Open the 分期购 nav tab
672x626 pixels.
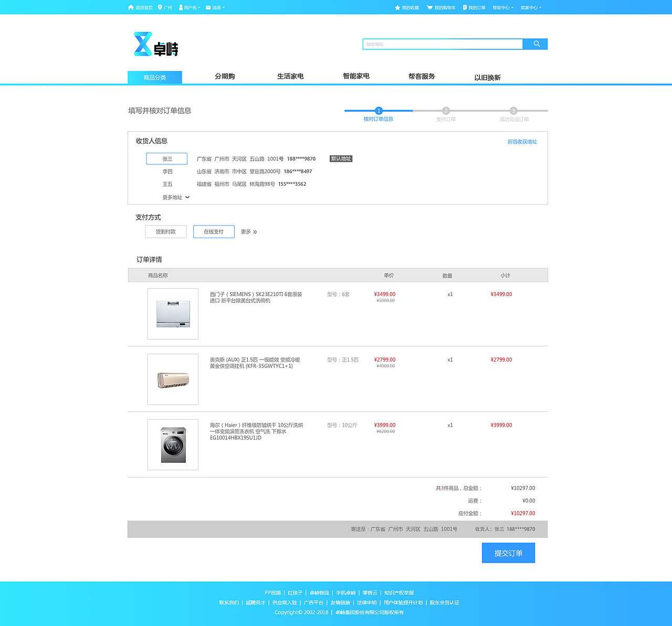[225, 76]
